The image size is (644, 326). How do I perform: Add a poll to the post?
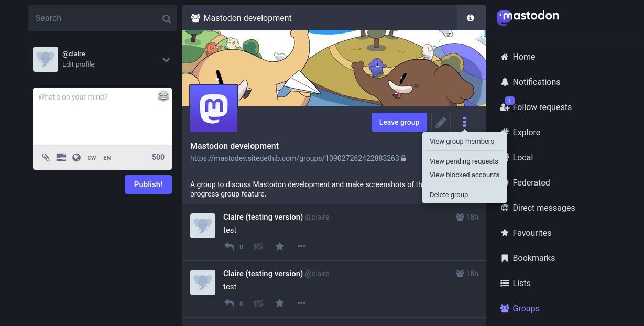(x=61, y=157)
